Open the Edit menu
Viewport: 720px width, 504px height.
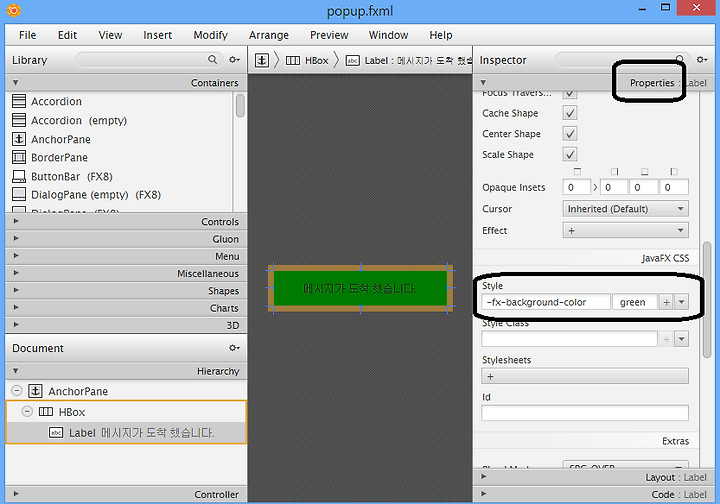(x=67, y=35)
